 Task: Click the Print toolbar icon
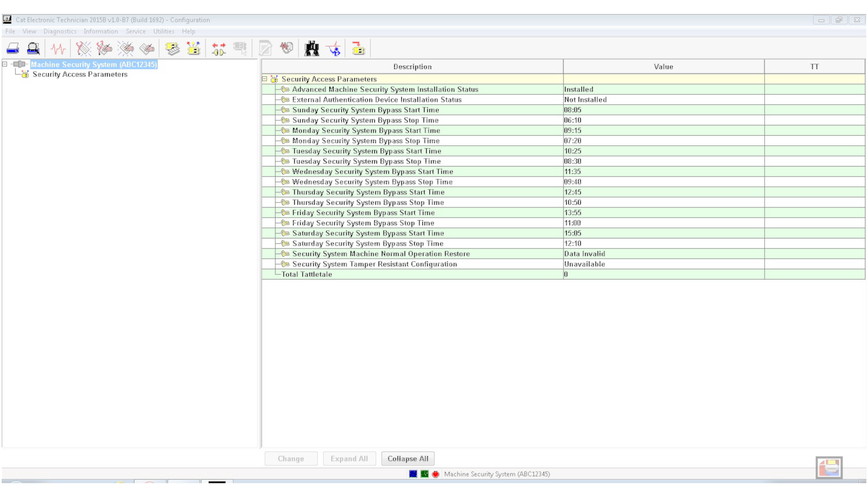pyautogui.click(x=13, y=49)
